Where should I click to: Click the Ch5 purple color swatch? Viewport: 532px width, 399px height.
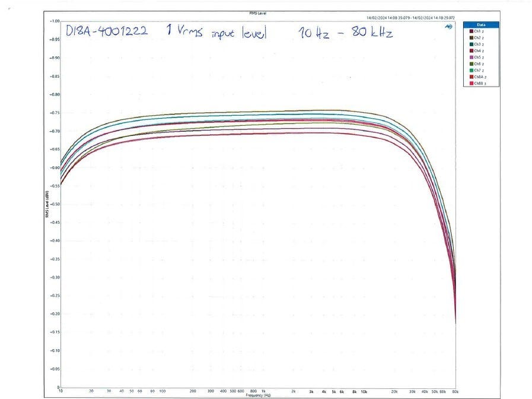coord(472,58)
